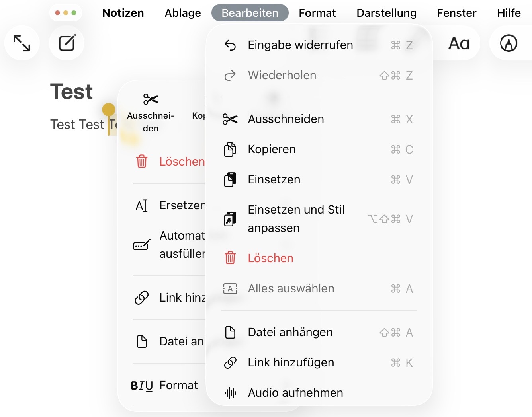Select Kopieren in the Bearbeiten menu
The width and height of the screenshot is (532, 417).
click(272, 149)
